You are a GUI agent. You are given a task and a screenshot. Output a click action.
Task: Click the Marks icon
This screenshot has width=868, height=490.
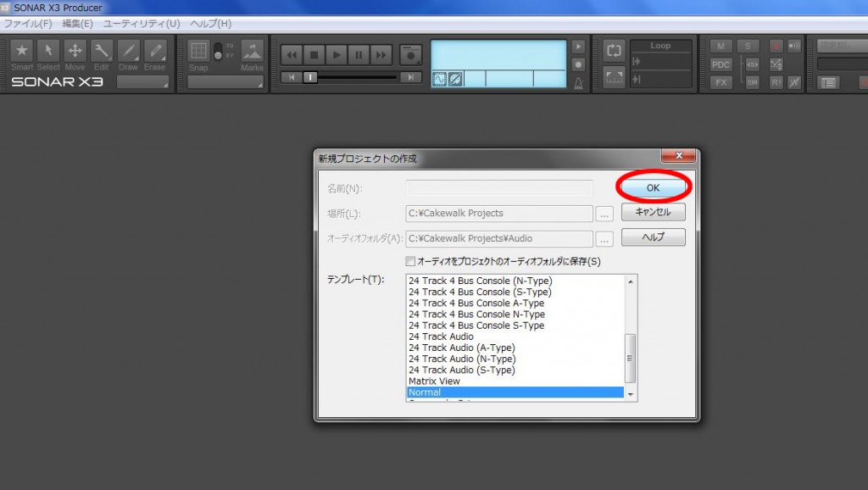[x=253, y=51]
